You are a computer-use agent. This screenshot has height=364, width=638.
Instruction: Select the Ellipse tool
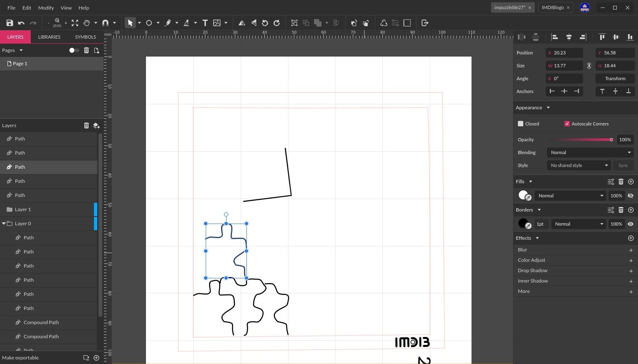[149, 23]
